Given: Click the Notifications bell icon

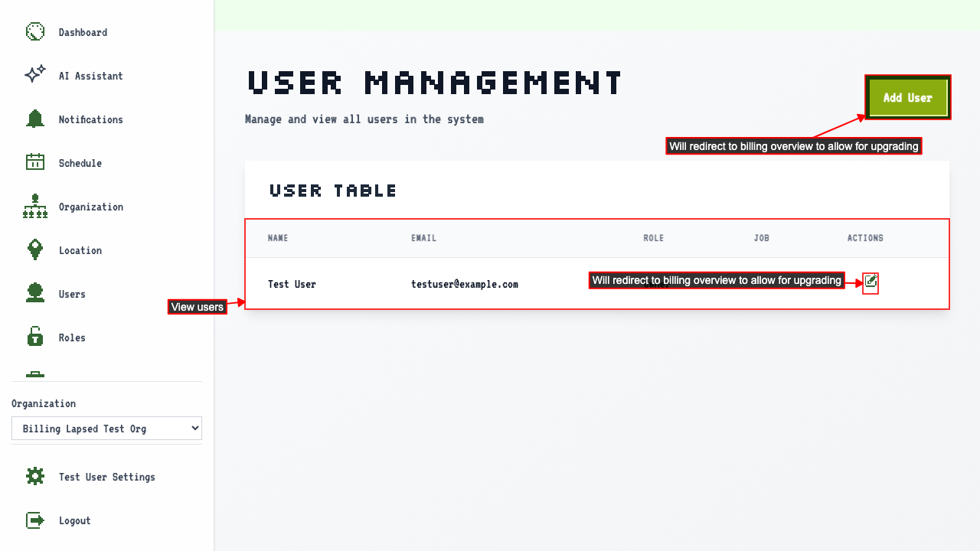Looking at the screenshot, I should (35, 119).
